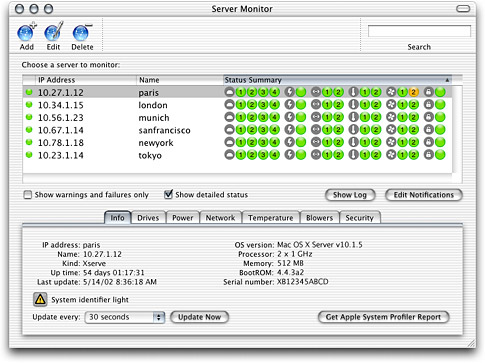Click the Delete server globe icon
This screenshot has width=485, height=363.
point(82,33)
